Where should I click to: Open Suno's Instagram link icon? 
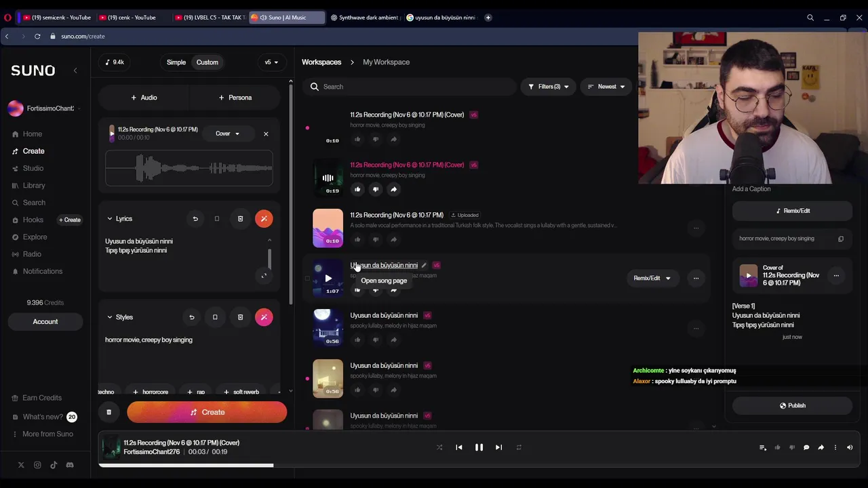point(37,465)
